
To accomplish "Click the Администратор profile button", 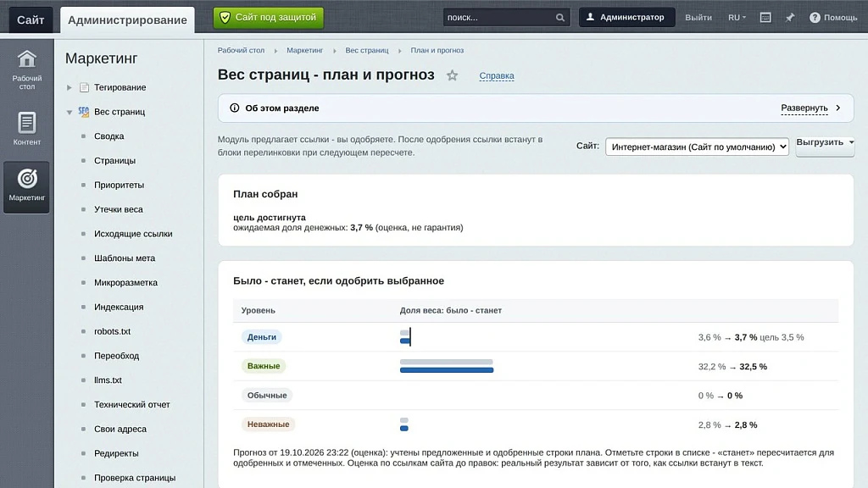I will (x=626, y=17).
